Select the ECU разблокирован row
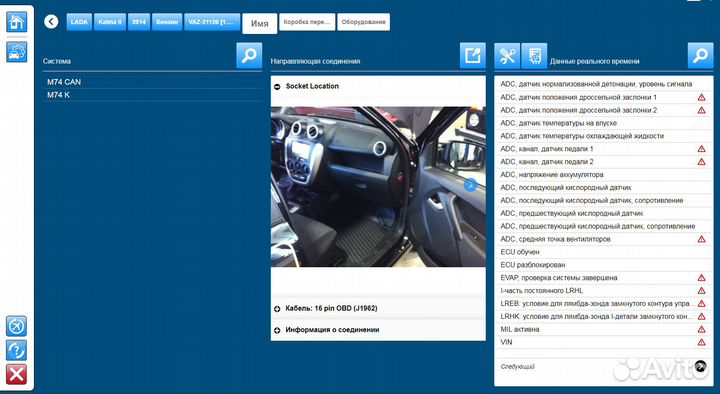 point(603,265)
